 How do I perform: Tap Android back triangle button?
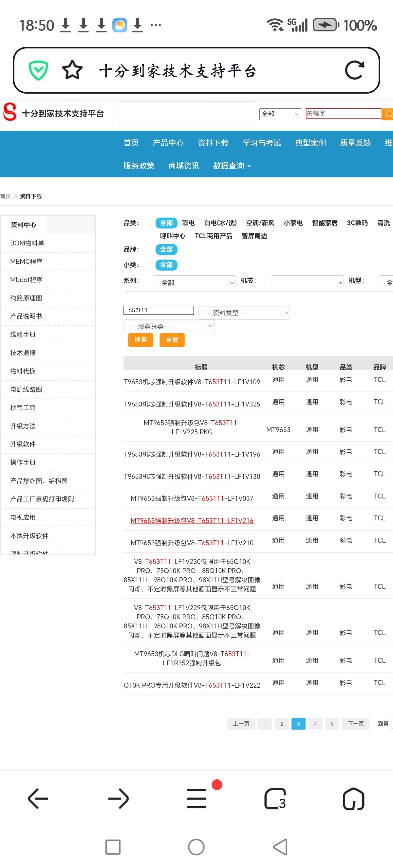point(280,847)
